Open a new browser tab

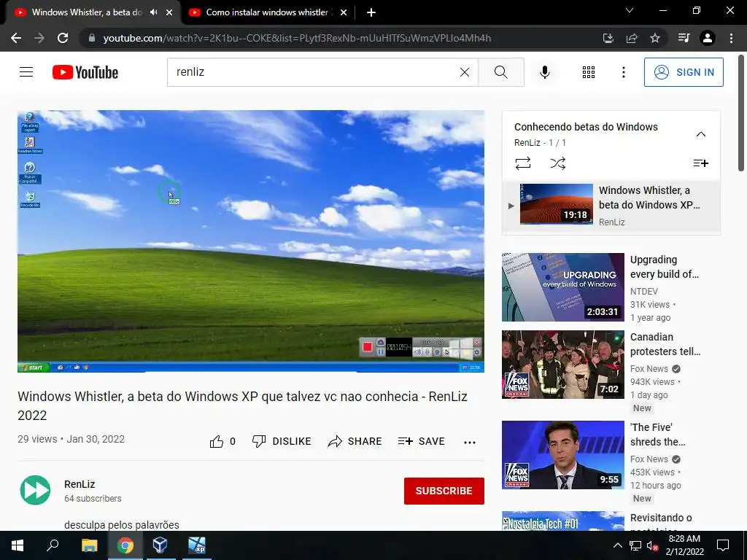pos(371,12)
